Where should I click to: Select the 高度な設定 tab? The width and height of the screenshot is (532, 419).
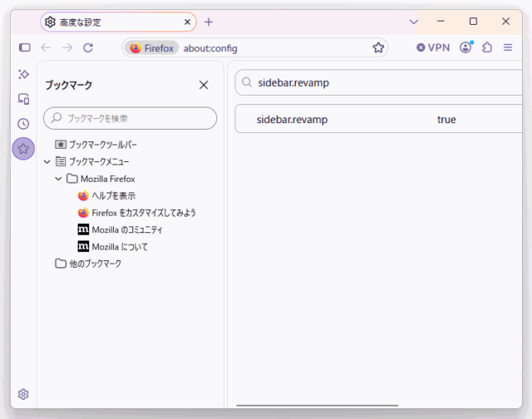118,22
